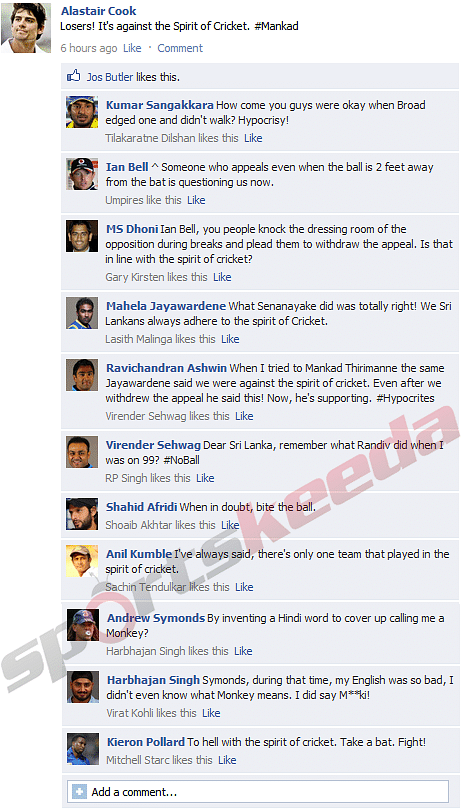
Task: Like Kieron Pollard's comment
Action: 227,760
